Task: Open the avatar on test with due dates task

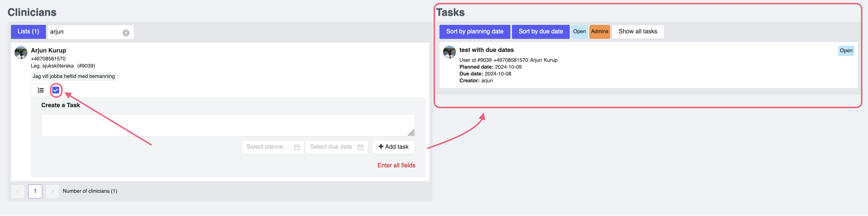Action: point(449,52)
